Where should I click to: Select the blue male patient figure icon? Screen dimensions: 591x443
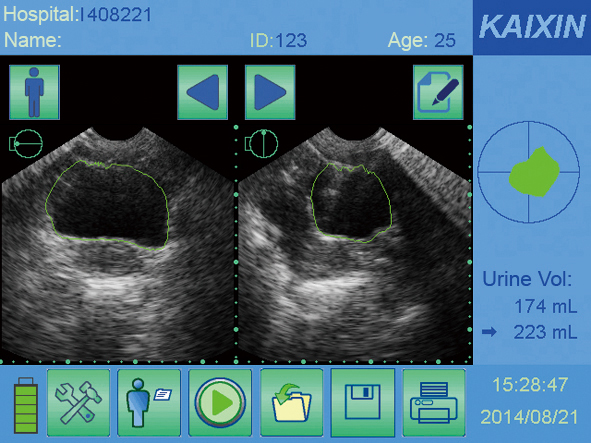tap(34, 92)
